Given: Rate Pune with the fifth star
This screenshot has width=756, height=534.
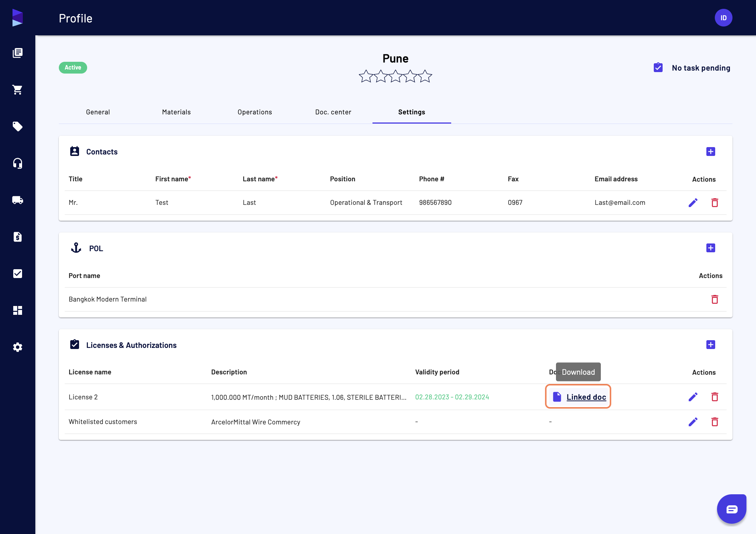Looking at the screenshot, I should tap(425, 76).
